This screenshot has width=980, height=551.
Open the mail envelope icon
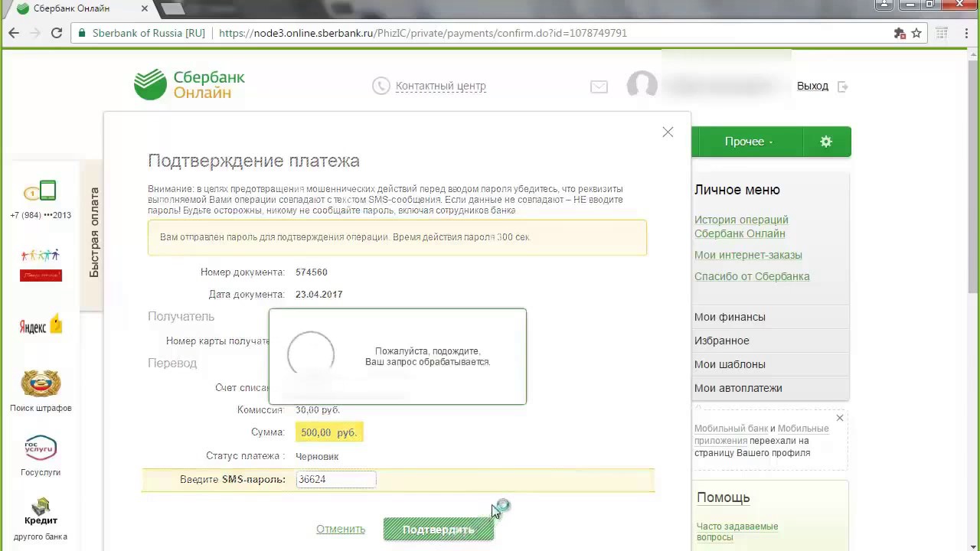[x=599, y=87]
